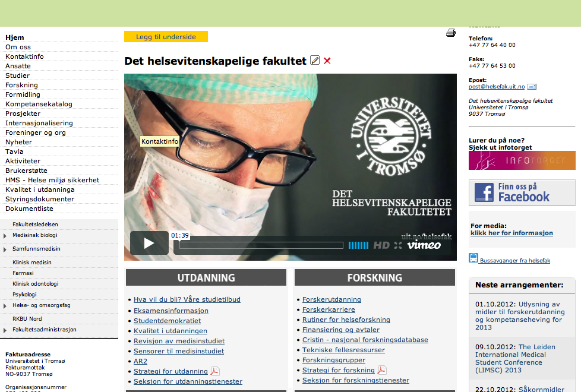581x392 pixels.
Task: Click the email envelope icon next to post@helsefak.uit.no
Action: (532, 87)
